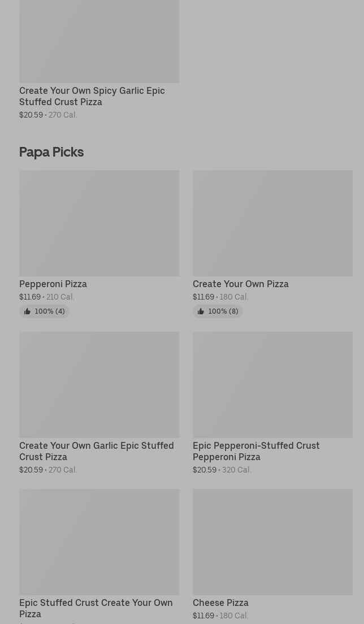Tap the Epic Stuffed Crust Create Your Own image
This screenshot has height=624, width=364.
click(x=99, y=541)
